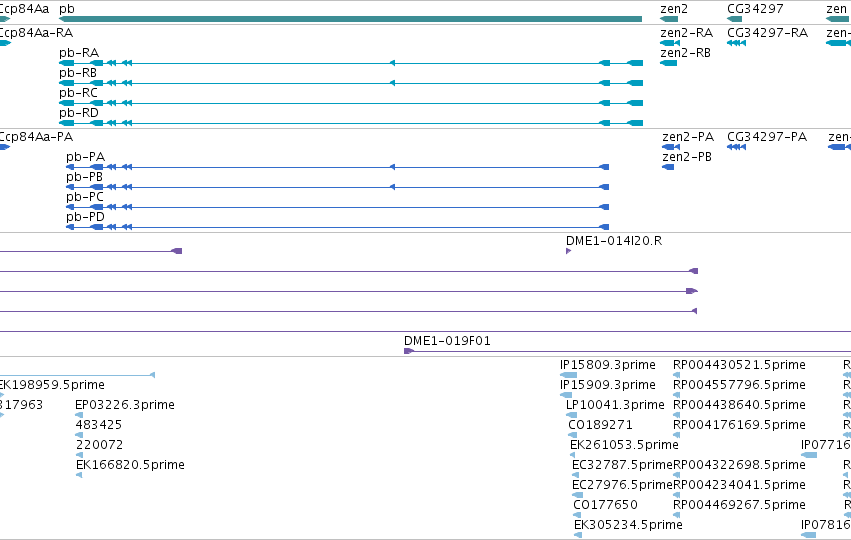Select the DME1-019F01 feature
The image size is (851, 540).
click(x=627, y=351)
